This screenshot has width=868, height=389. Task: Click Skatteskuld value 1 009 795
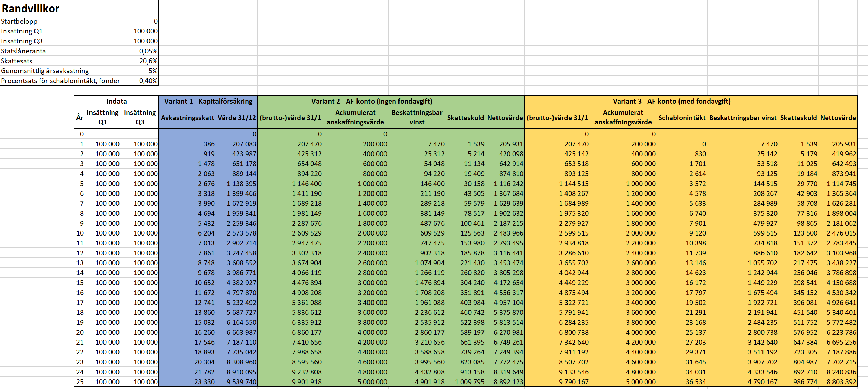pos(469,382)
